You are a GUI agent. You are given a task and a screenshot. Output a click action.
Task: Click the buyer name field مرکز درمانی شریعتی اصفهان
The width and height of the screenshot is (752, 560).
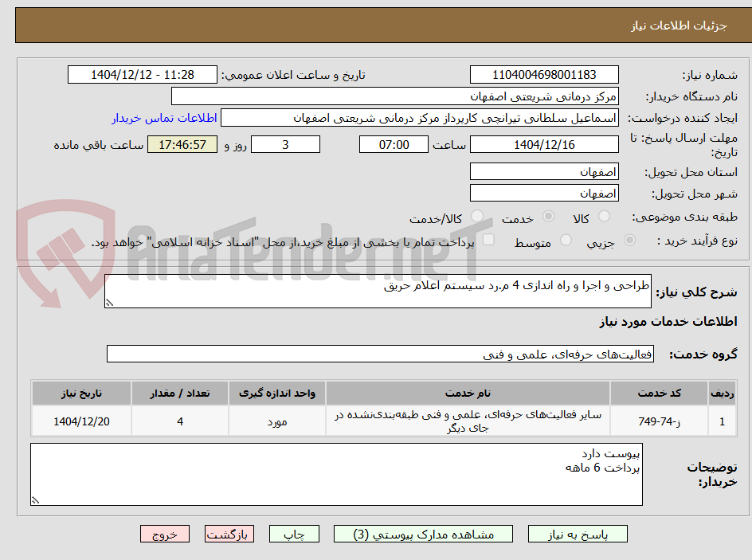pyautogui.click(x=394, y=96)
